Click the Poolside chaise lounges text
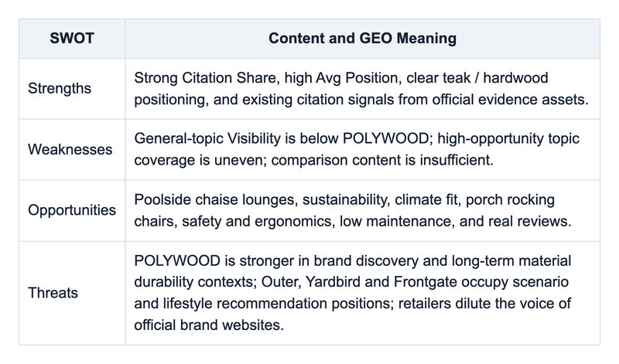619x364 pixels. click(x=216, y=199)
